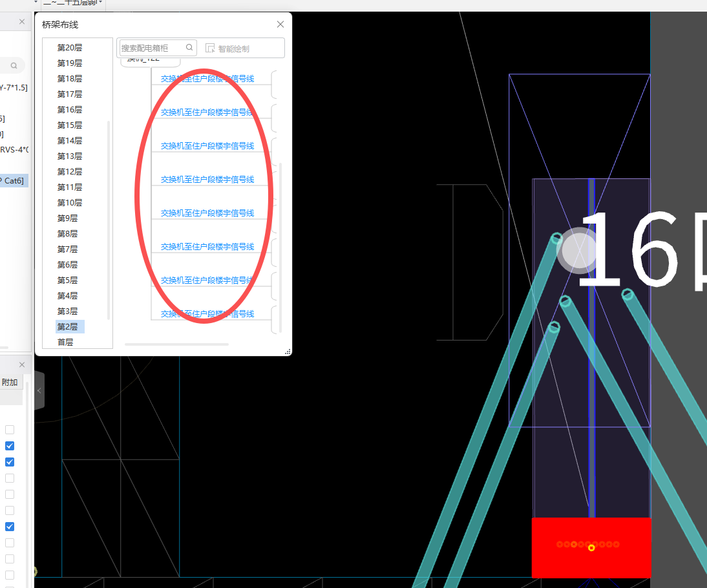Click the red distribution box in canvas
Viewport: 707px width, 588px height.
coord(591,547)
